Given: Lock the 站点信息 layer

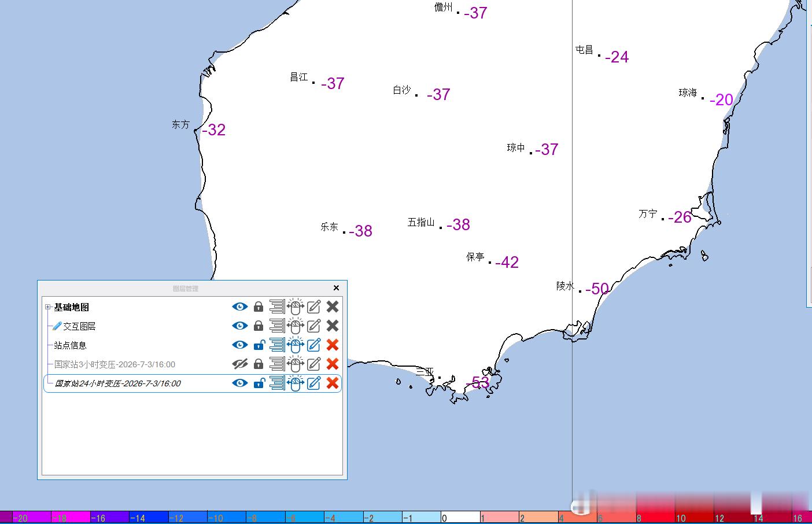Looking at the screenshot, I should [x=259, y=345].
